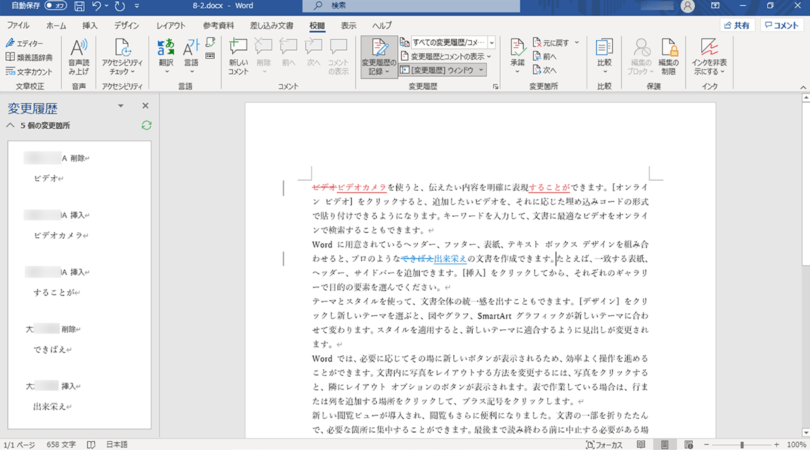Screen dimensions: 810x450
Task: Open the 差し込み文書 tab
Action: (x=272, y=25)
